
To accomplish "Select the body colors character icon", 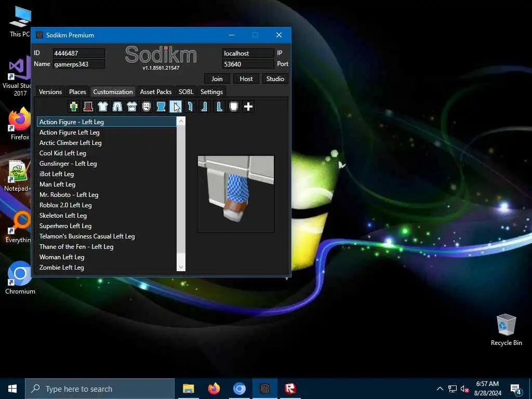I will (x=74, y=107).
